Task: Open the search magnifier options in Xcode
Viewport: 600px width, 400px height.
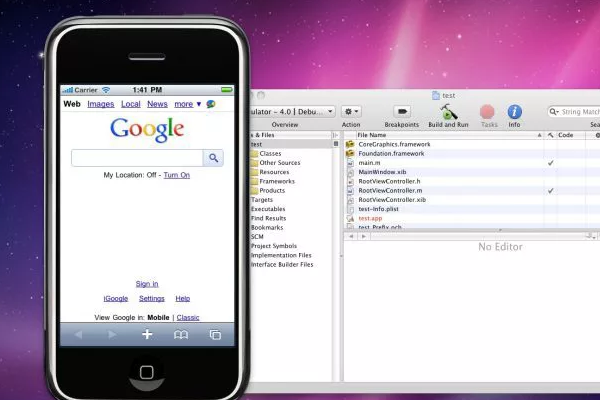Action: (x=554, y=111)
